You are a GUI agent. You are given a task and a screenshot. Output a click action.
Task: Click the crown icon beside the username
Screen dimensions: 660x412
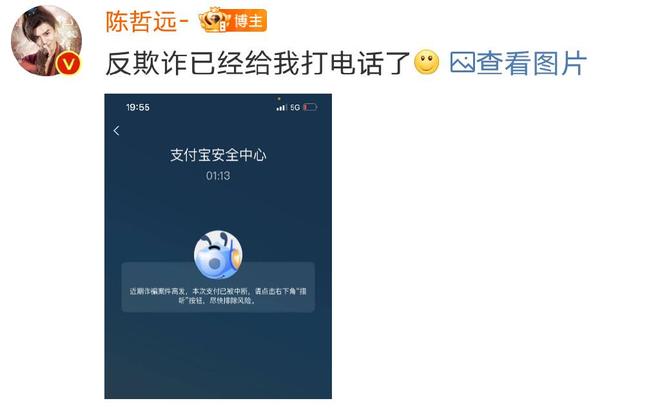215,20
